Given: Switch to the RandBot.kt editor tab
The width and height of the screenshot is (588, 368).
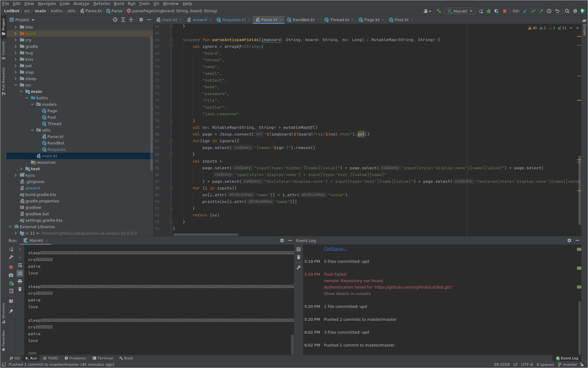Looking at the screenshot, I should (303, 20).
